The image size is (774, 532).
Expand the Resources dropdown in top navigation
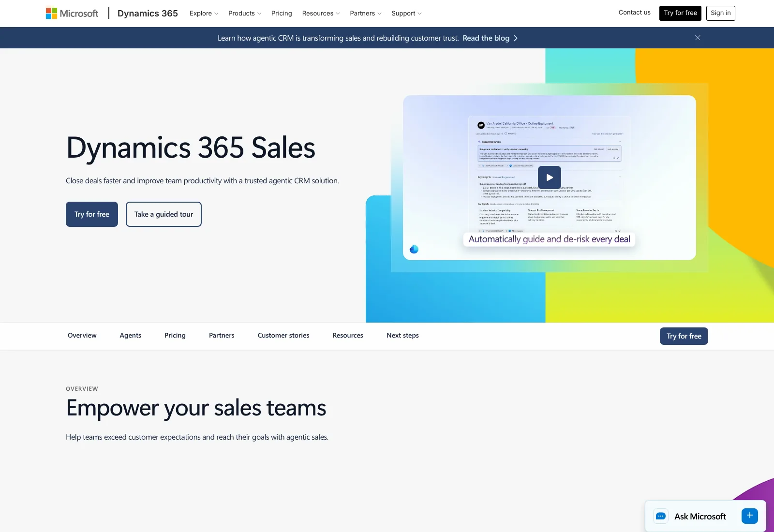pos(321,14)
